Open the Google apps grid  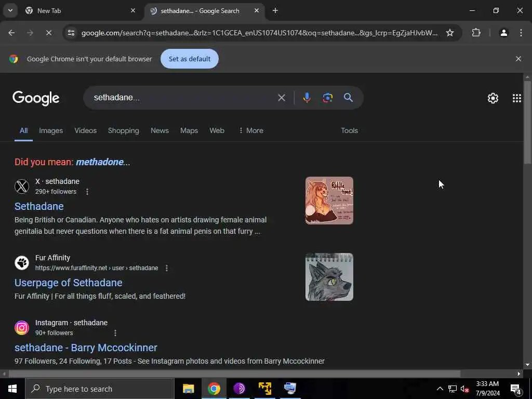point(517,98)
